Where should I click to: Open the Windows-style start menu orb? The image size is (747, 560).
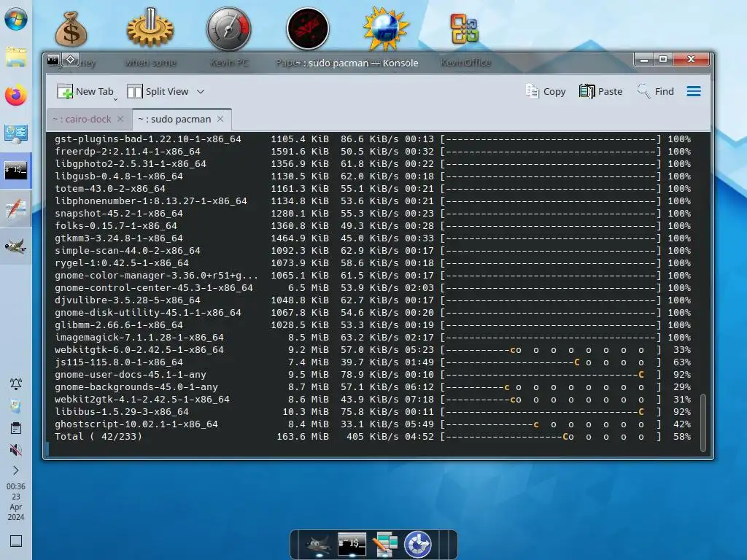(x=16, y=19)
